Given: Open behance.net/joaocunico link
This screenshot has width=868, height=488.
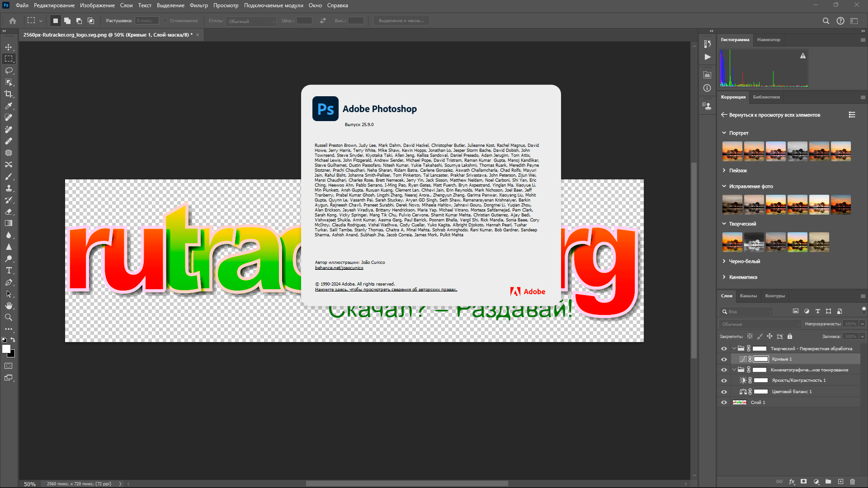Looking at the screenshot, I should tap(339, 268).
